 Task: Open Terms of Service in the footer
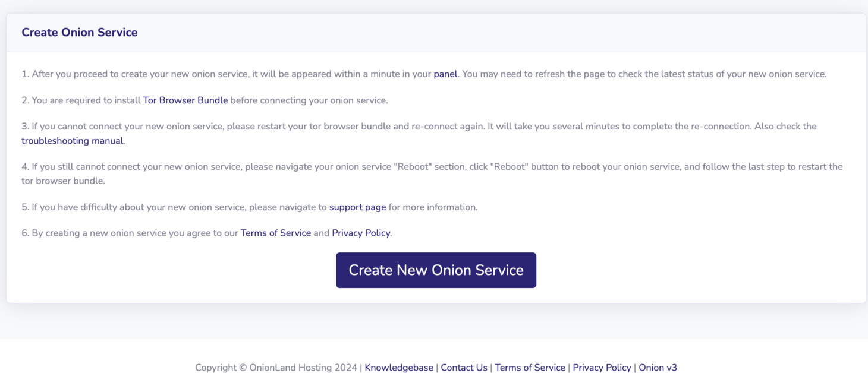tap(530, 367)
